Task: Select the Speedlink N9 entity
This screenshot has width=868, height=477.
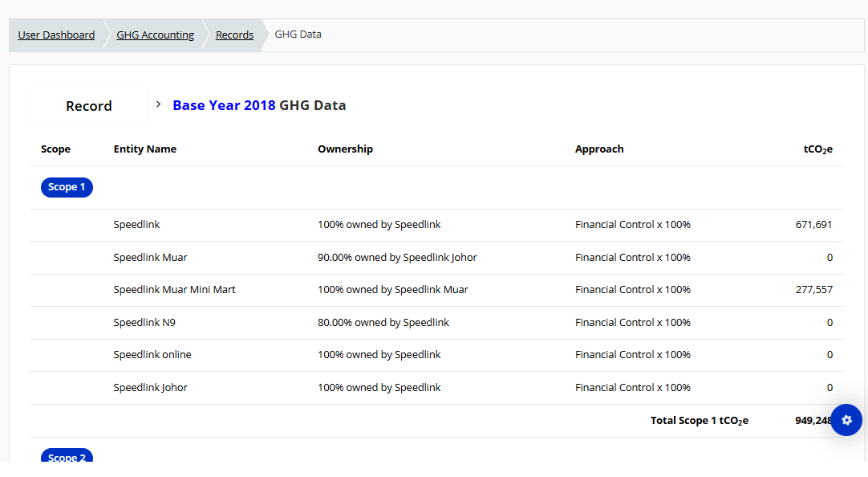Action: coord(144,323)
